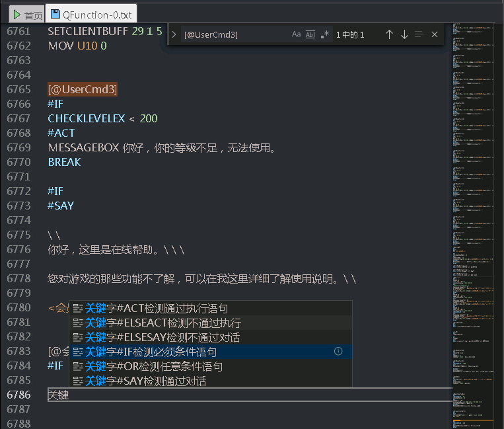Select suggestion 关键字#ELSESAY检测不通过对话
Screen dimensions: 504x429
coord(211,337)
